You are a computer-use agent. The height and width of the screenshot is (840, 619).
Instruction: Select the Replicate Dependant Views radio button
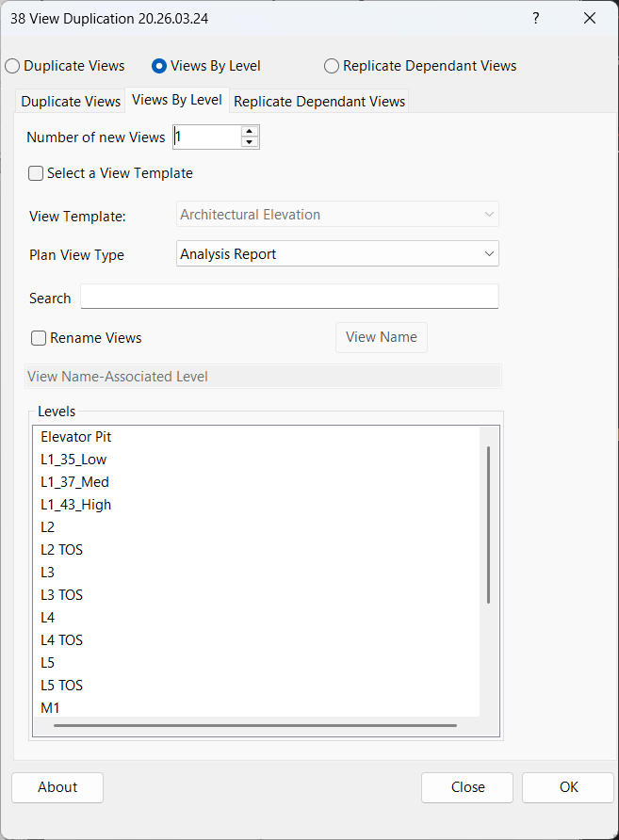[x=331, y=66]
